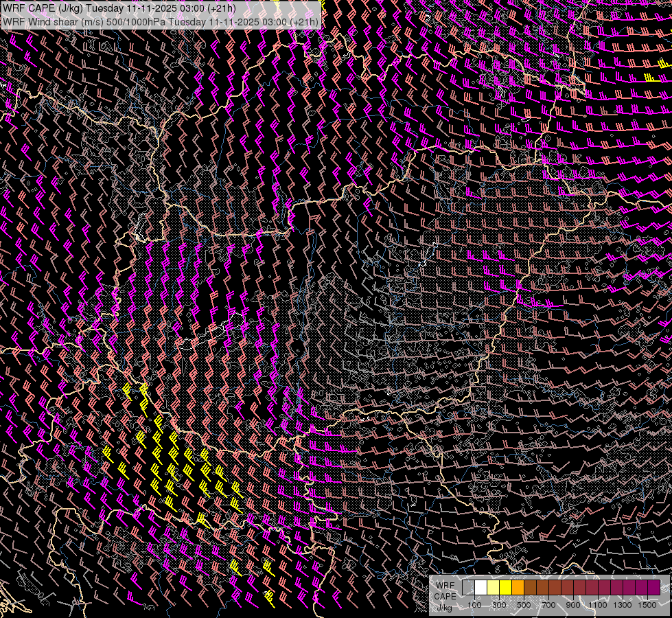This screenshot has width=672, height=618.
Task: Select the orange swatch in the CAPE legend
Action: (518, 588)
